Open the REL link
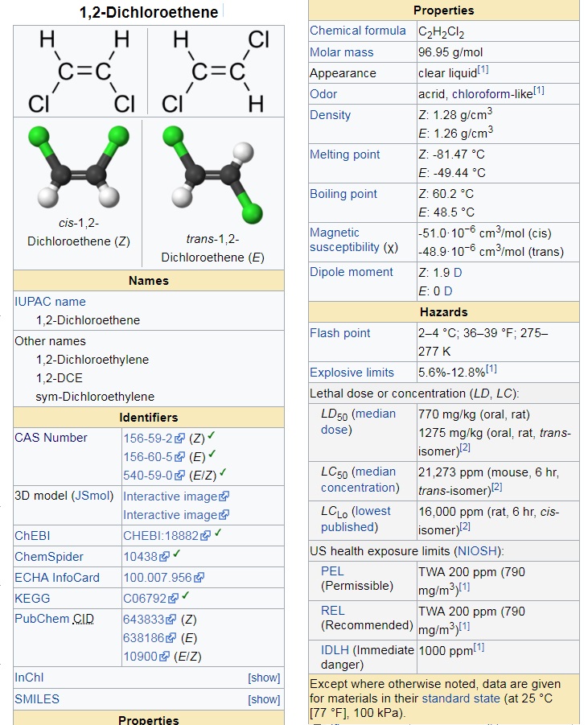The width and height of the screenshot is (588, 725). [x=333, y=611]
